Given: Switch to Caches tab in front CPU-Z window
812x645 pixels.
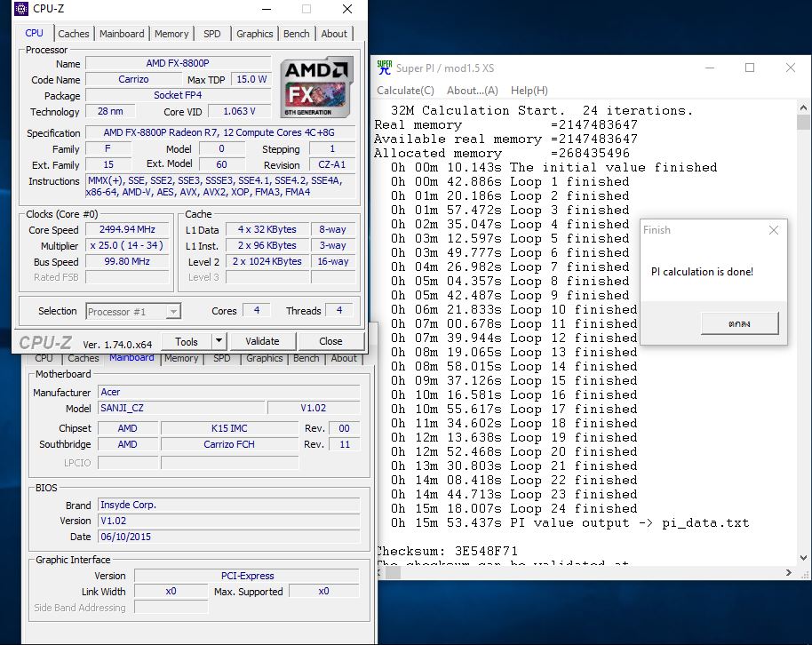Looking at the screenshot, I should tap(74, 34).
